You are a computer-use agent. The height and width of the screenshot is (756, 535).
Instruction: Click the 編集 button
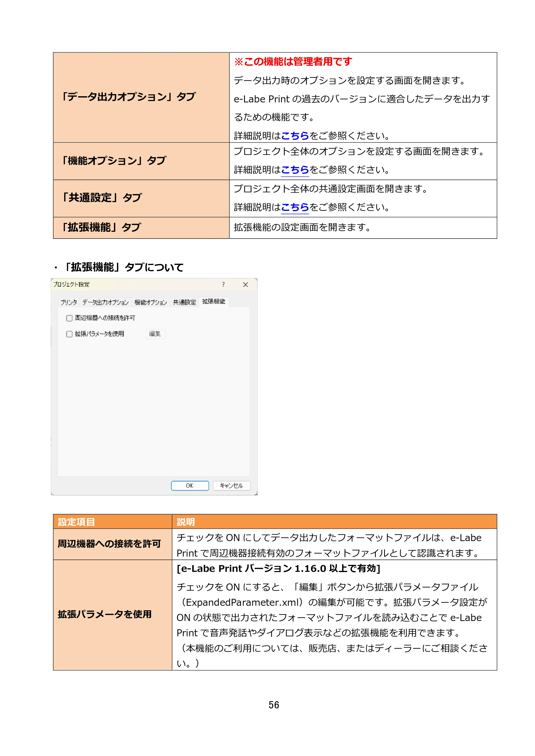click(x=155, y=334)
